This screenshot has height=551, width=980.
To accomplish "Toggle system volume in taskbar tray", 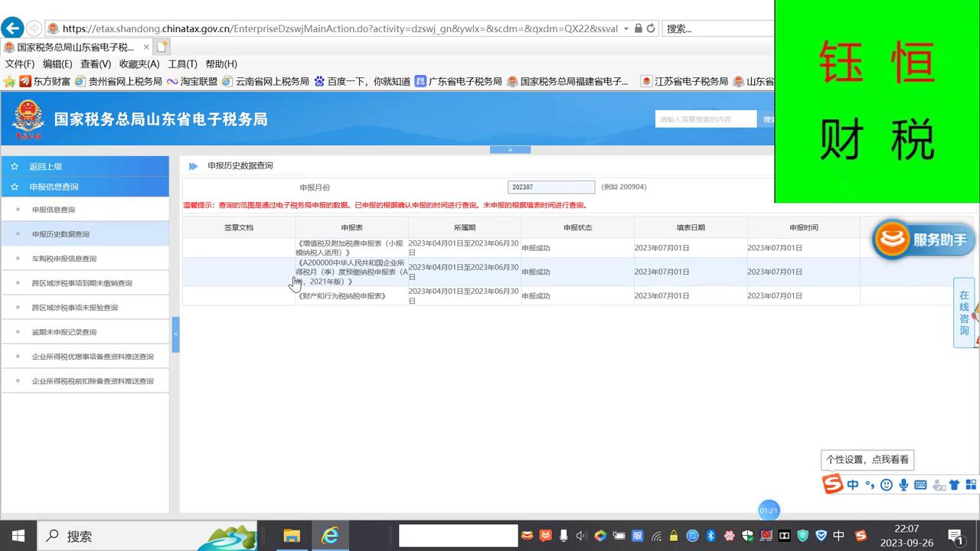I will pyautogui.click(x=581, y=536).
